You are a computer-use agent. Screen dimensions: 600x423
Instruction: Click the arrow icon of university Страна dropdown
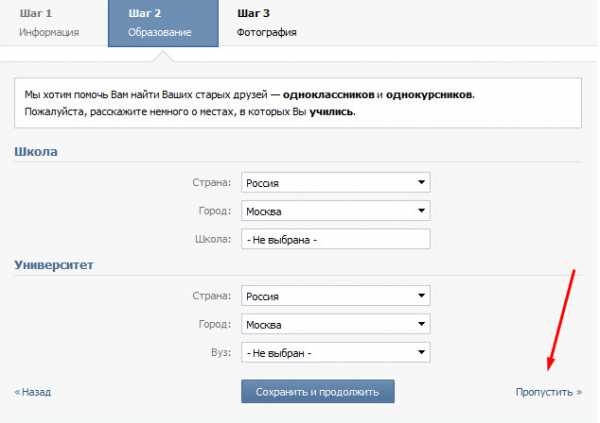pos(421,296)
